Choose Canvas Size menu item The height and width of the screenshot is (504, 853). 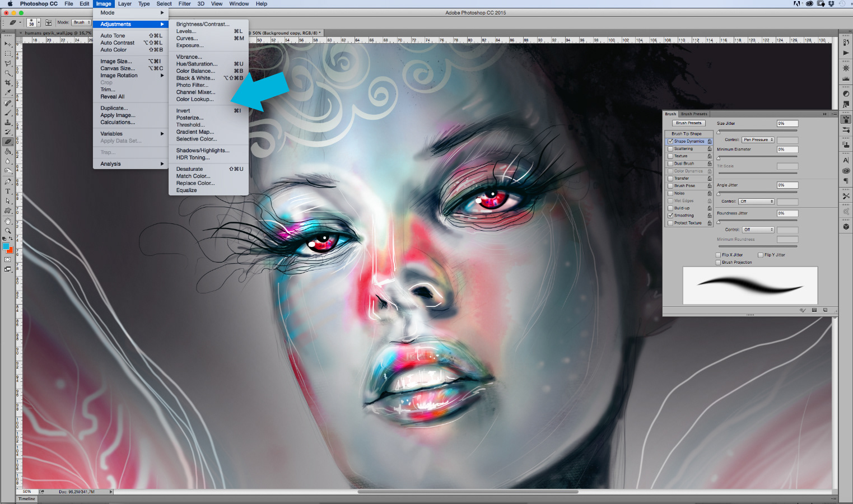[x=130, y=68]
